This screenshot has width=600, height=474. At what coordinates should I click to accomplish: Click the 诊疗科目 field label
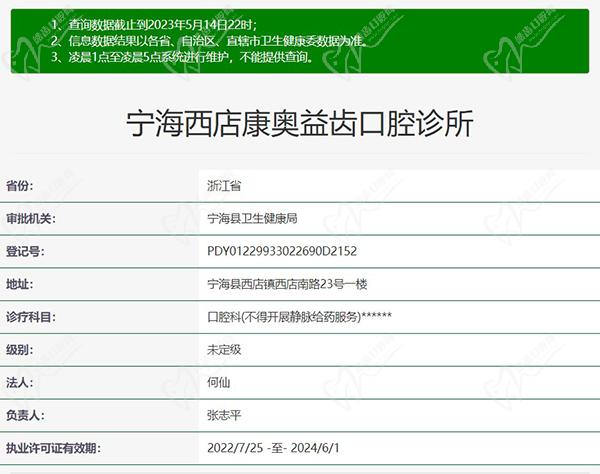[30, 317]
